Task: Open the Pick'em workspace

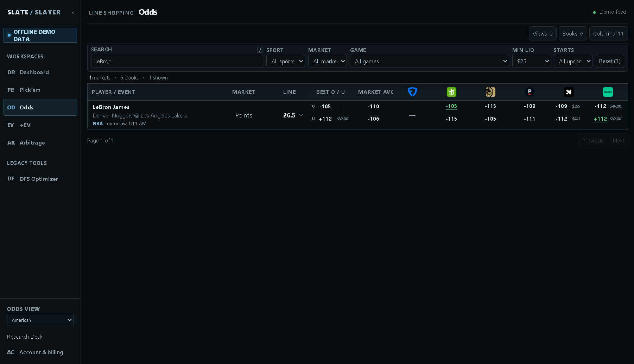Action: (40, 90)
